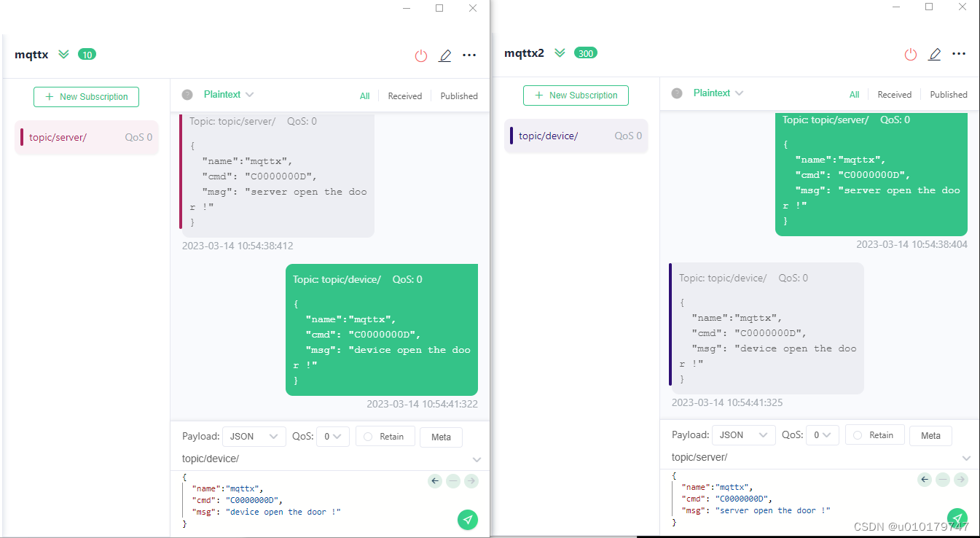Filter Published messages in mqttx window
The height and width of the screenshot is (538, 980).
click(459, 96)
